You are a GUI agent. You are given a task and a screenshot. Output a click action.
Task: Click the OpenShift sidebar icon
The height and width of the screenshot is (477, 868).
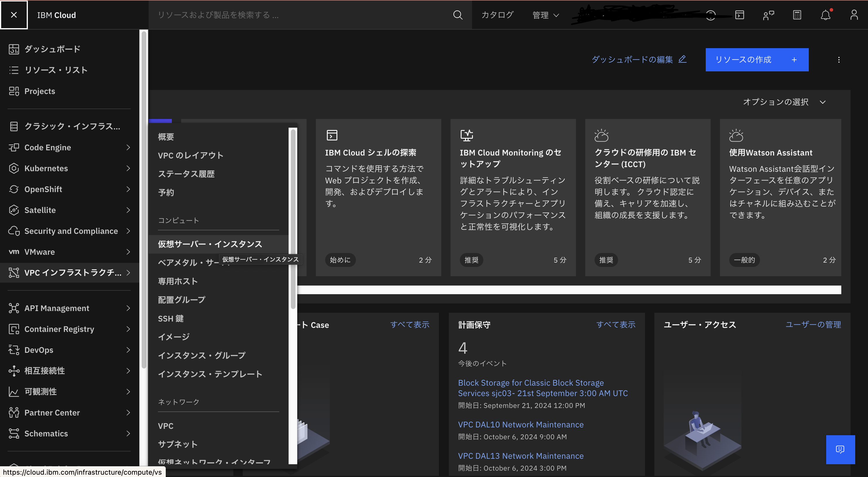click(14, 189)
